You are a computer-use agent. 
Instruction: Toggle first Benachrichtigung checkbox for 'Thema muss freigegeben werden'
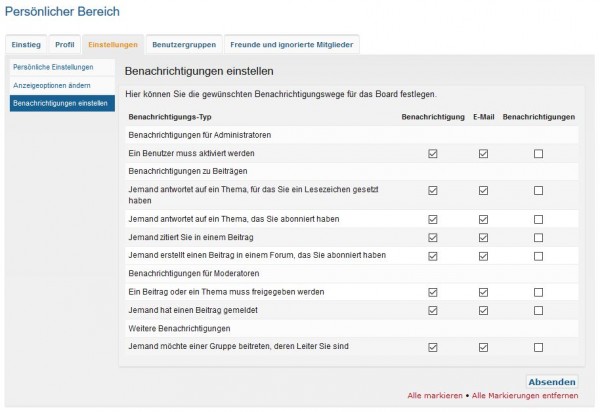433,292
